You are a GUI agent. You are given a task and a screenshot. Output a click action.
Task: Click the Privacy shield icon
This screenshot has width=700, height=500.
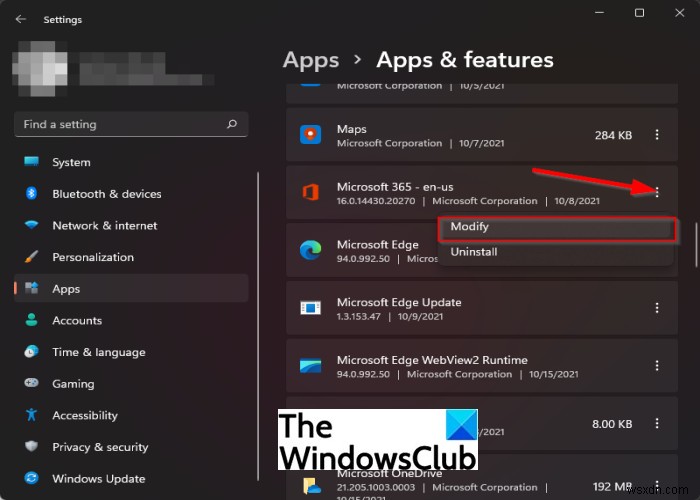[31, 446]
